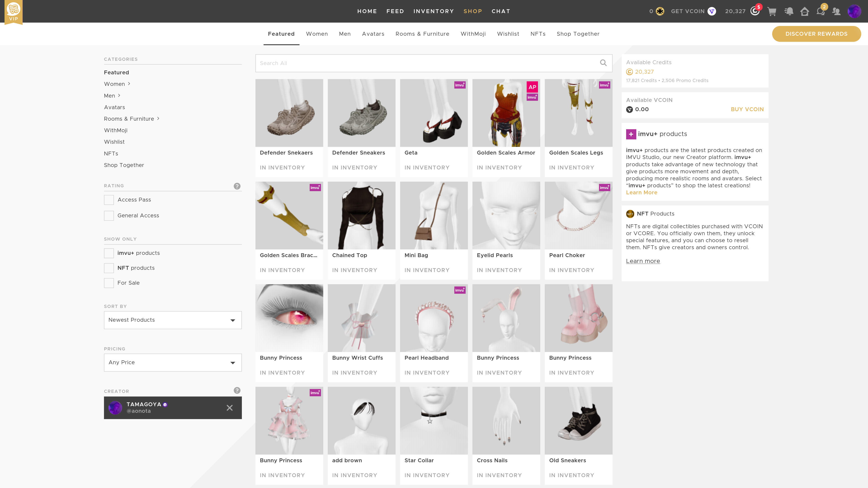The width and height of the screenshot is (868, 488).
Task: Switch to the Rooms & Furniture tab
Action: coord(422,34)
